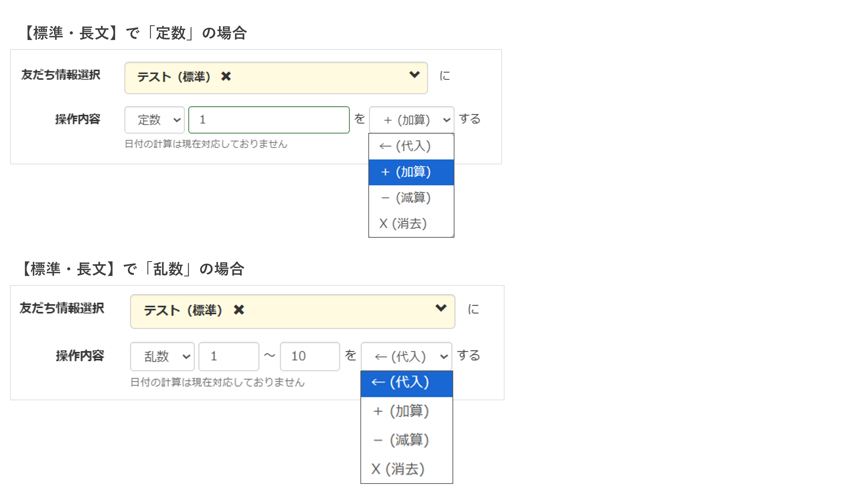The image size is (862, 504).
Task: Choose −(減算) in the lower dropdown list
Action: [x=407, y=440]
